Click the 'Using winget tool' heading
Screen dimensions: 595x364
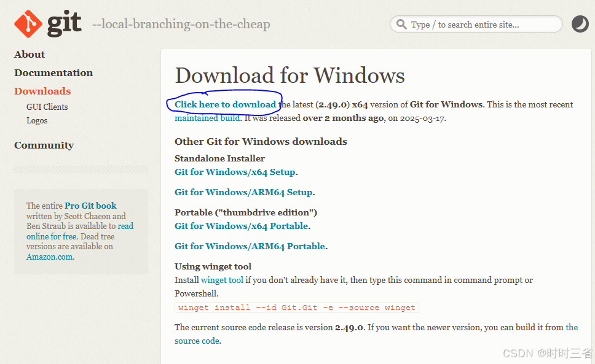213,266
